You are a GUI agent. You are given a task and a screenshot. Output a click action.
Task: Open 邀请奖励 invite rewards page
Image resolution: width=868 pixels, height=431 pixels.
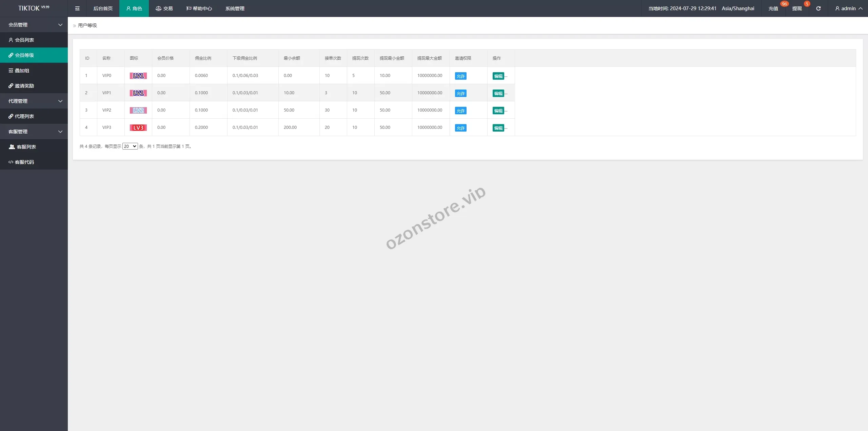pyautogui.click(x=24, y=86)
